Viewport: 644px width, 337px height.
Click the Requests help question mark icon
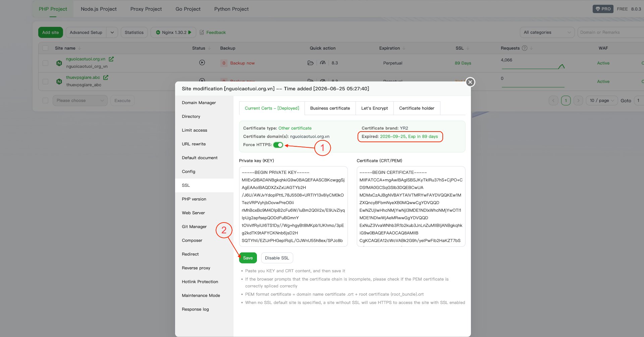[525, 48]
